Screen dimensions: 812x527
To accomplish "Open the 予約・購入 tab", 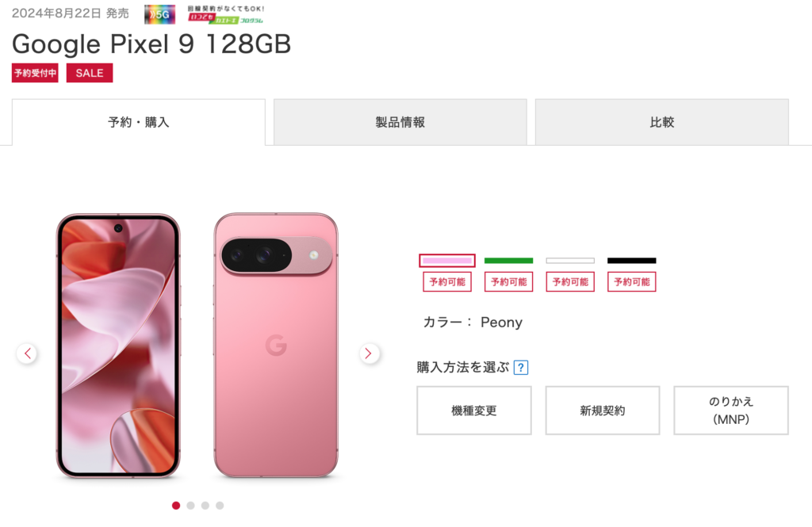I will [x=139, y=122].
